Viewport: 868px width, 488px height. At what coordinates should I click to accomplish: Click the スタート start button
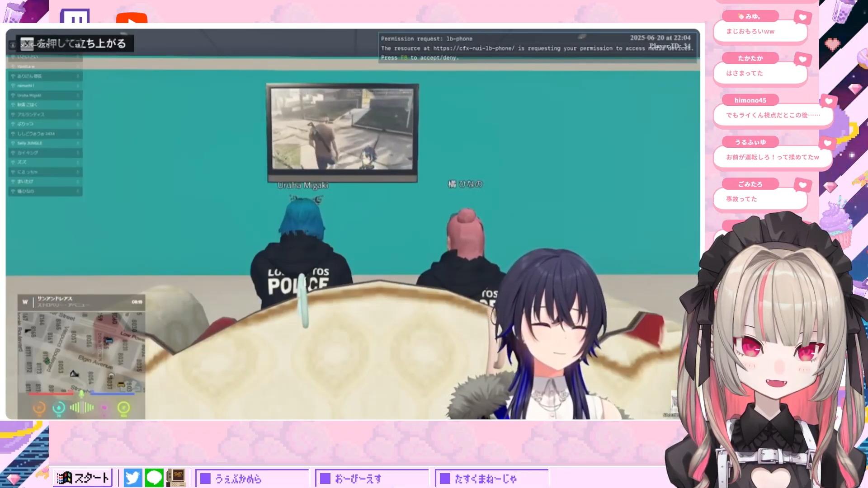point(83,478)
